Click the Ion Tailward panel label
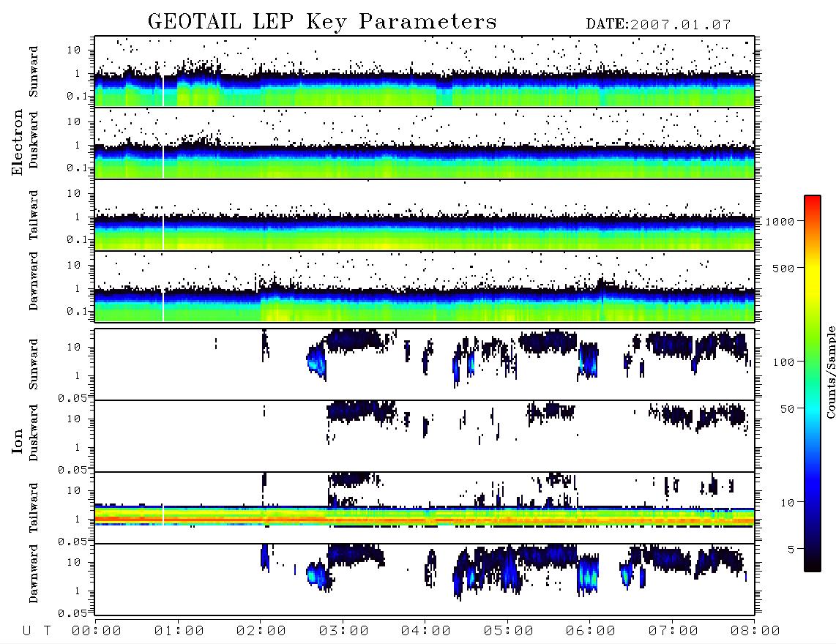This screenshot has width=836, height=644. coord(34,508)
